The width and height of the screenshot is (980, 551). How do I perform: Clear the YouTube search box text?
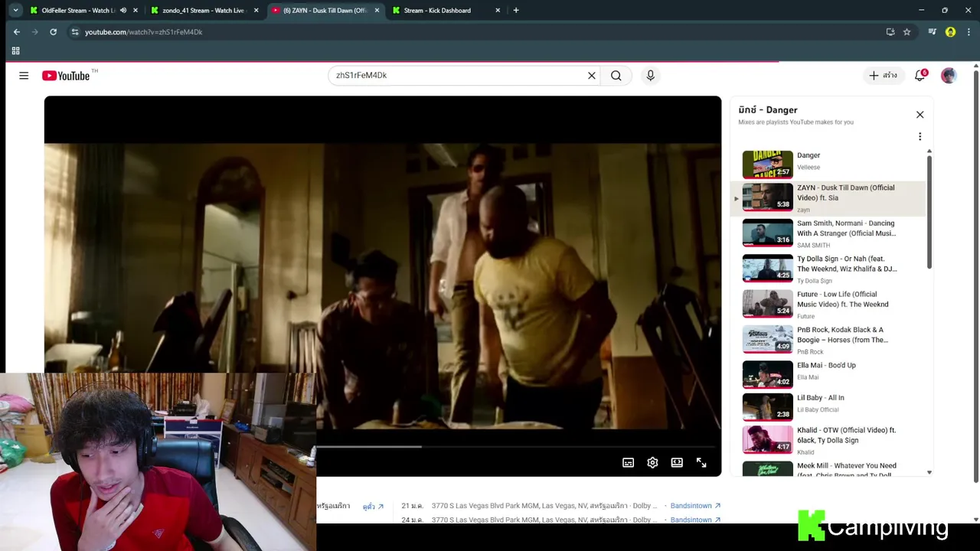[x=591, y=76]
